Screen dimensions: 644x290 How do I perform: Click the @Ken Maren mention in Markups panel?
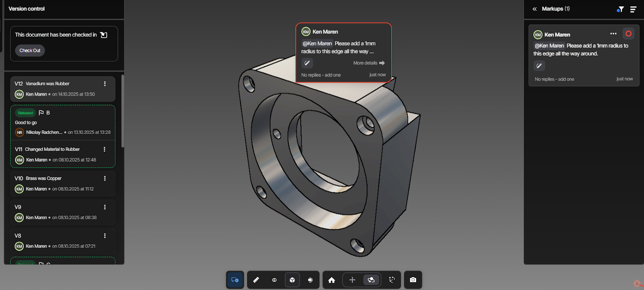[549, 46]
